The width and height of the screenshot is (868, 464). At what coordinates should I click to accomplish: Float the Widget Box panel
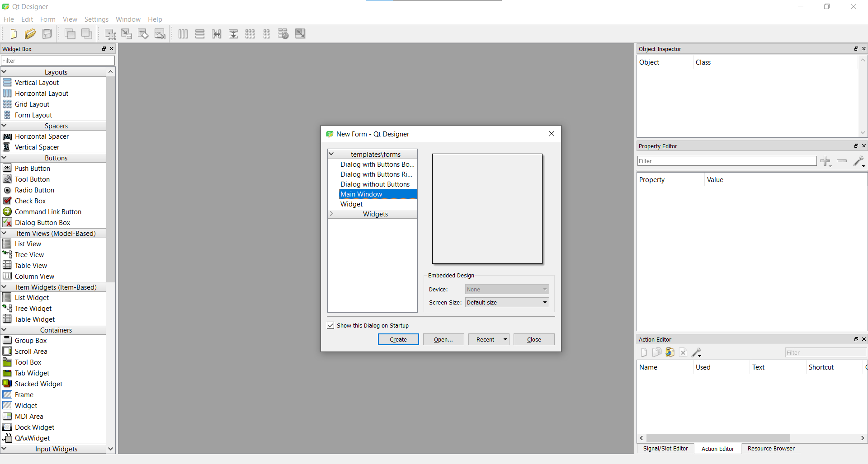pyautogui.click(x=104, y=49)
